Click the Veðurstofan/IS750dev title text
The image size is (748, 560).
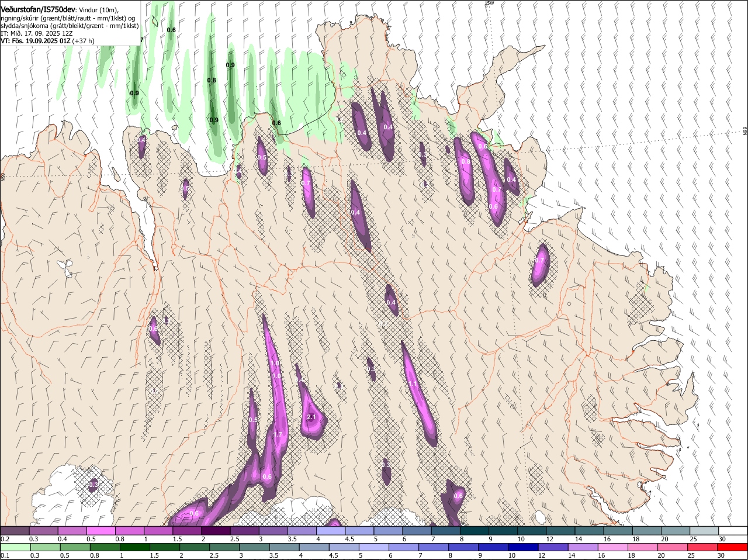tap(38, 10)
